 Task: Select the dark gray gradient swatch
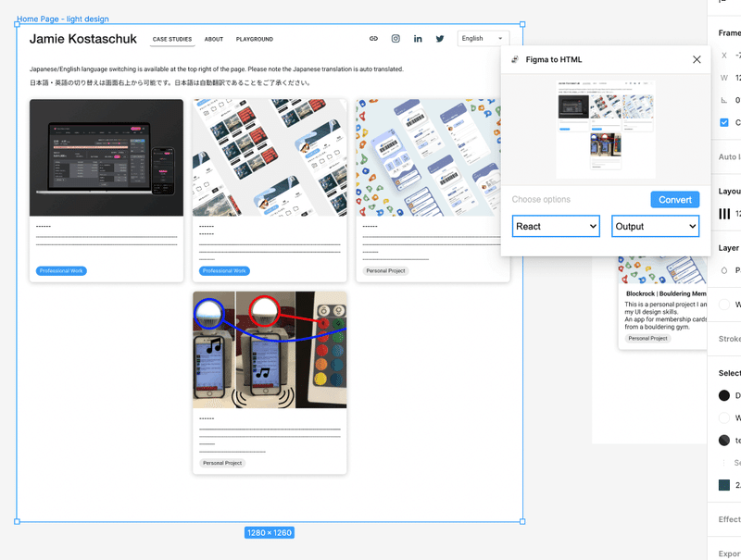click(x=724, y=441)
